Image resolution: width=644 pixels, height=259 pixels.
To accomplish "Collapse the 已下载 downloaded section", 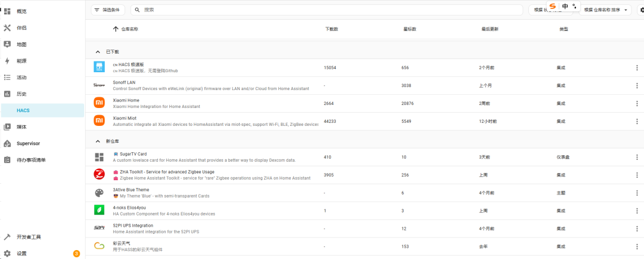I will [98, 52].
